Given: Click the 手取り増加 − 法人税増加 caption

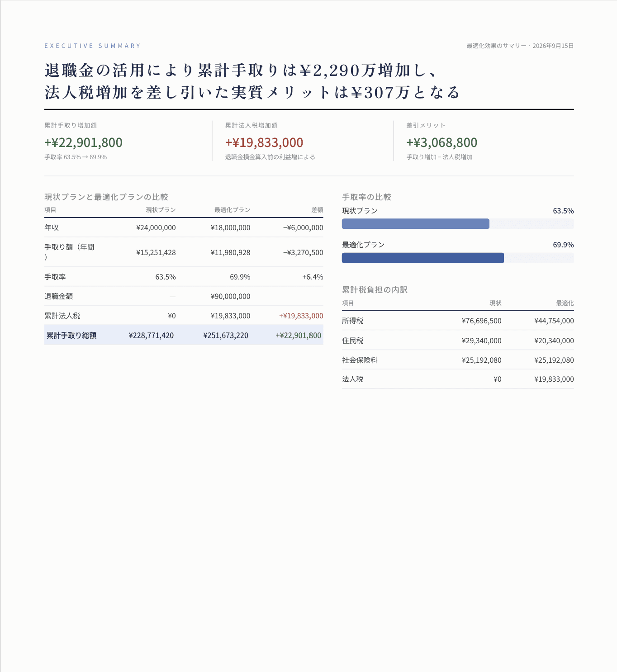Looking at the screenshot, I should [x=439, y=157].
